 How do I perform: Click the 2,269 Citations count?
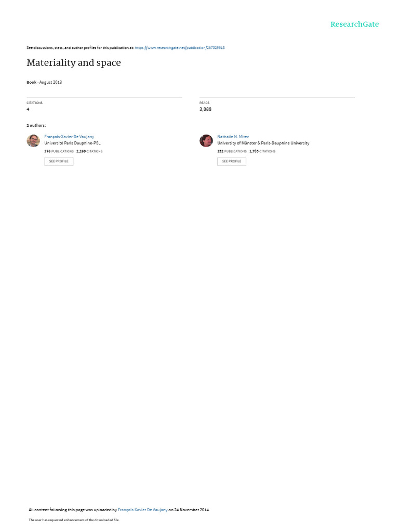tap(89, 151)
